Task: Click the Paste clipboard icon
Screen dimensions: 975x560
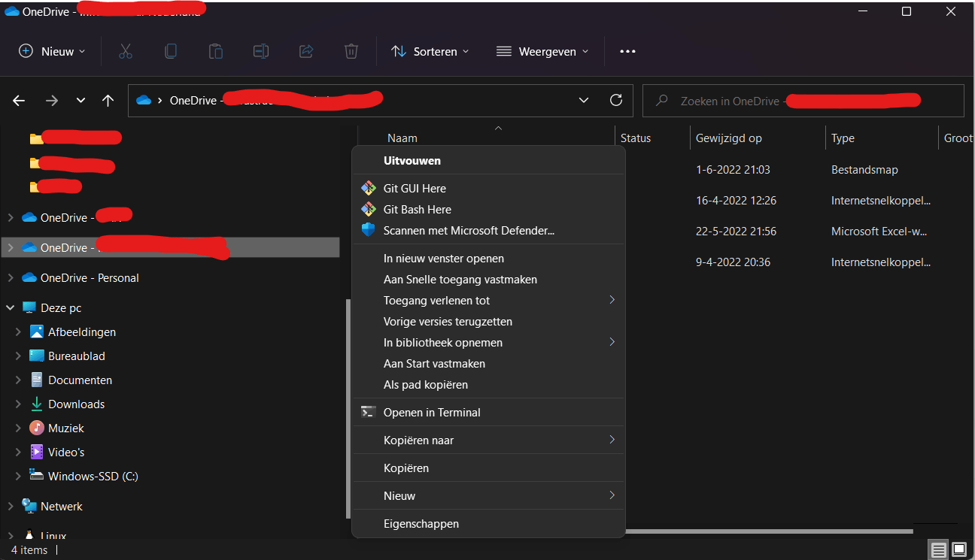Action: click(216, 51)
